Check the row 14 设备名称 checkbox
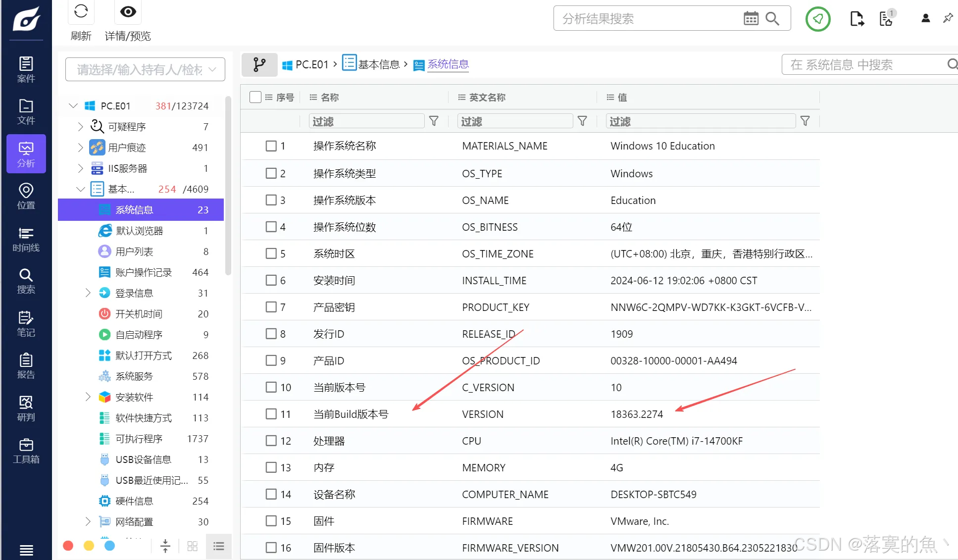The width and height of the screenshot is (958, 560). pos(271,494)
